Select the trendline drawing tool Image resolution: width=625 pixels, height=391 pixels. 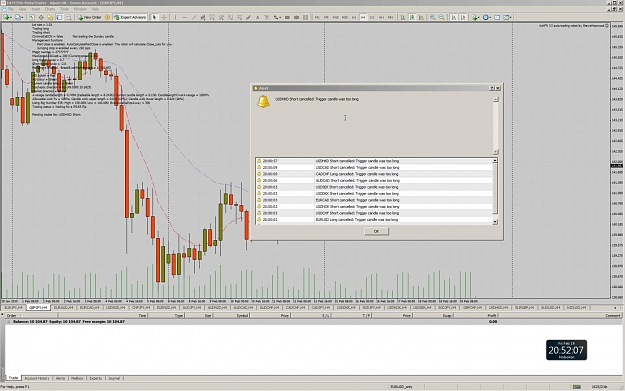(194, 17)
